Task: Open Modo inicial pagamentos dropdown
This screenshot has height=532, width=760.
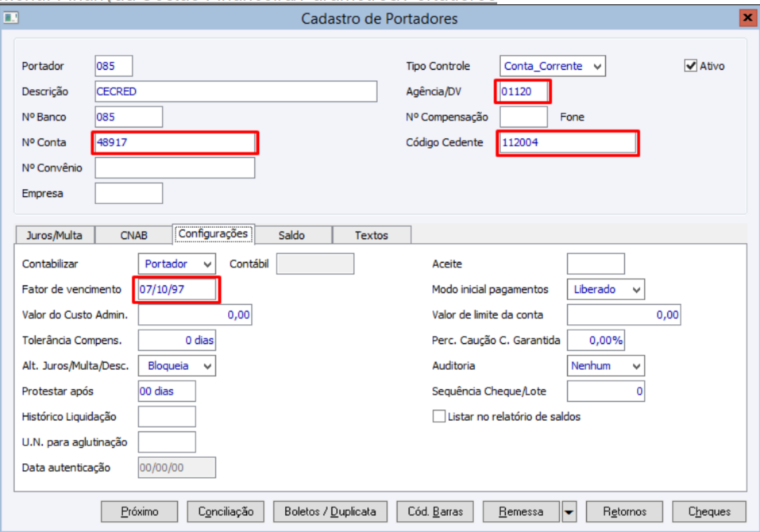Action: point(636,290)
